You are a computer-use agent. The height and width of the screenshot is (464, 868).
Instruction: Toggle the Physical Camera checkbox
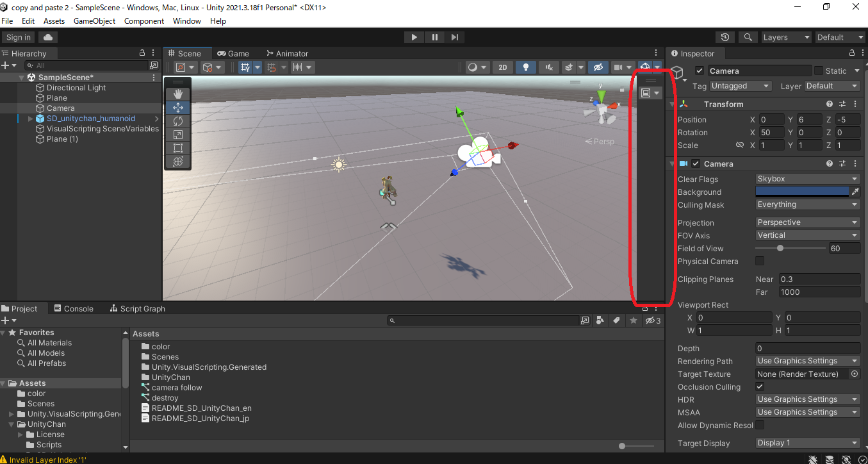760,261
